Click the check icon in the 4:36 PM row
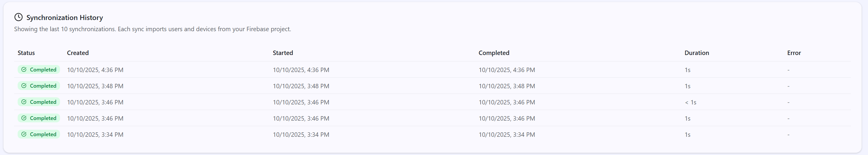 click(24, 70)
